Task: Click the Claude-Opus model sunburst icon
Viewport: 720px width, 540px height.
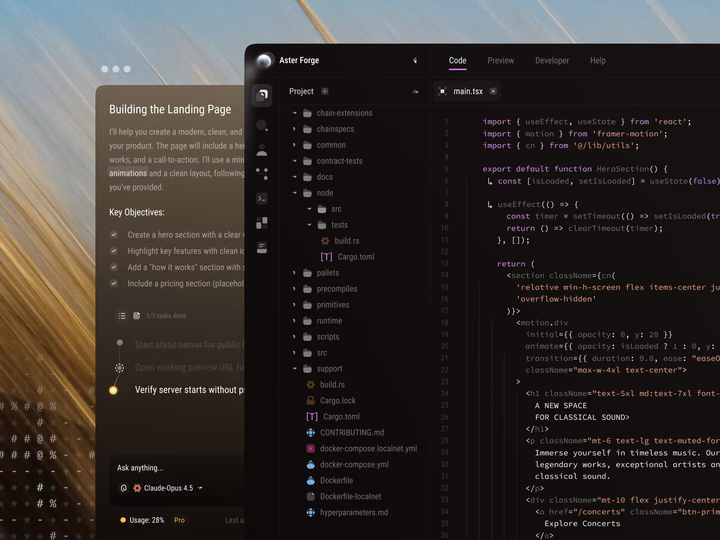Action: coord(137,488)
